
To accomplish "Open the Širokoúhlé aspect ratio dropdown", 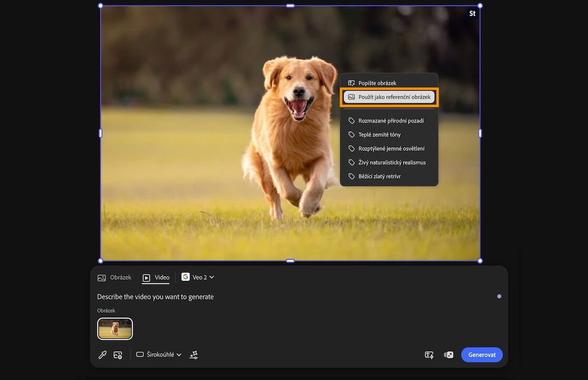I will (159, 355).
